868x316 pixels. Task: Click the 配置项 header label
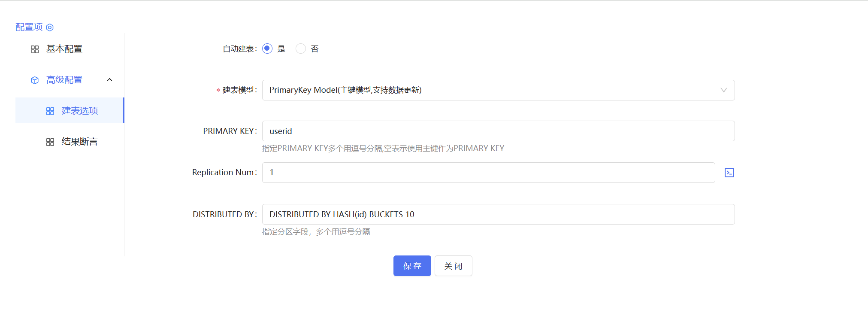coord(29,27)
